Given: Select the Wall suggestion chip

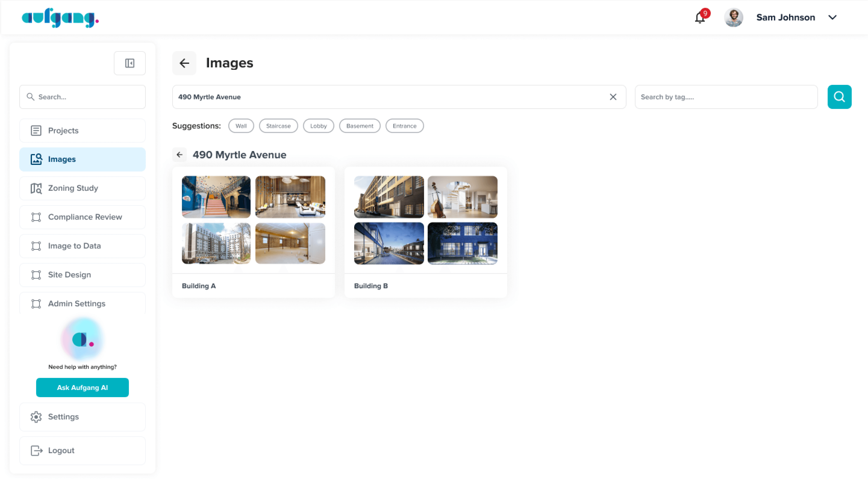Looking at the screenshot, I should tap(241, 126).
